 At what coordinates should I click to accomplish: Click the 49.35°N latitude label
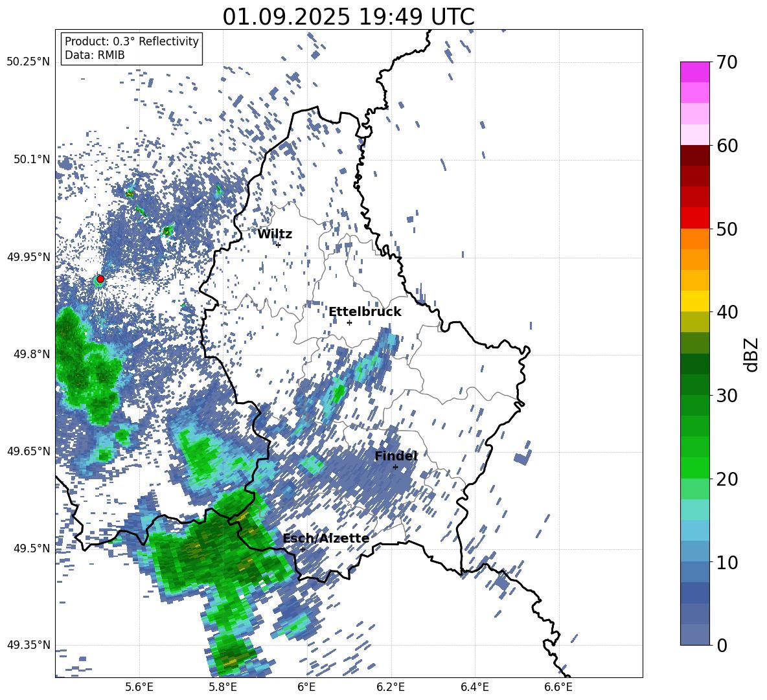(x=29, y=645)
